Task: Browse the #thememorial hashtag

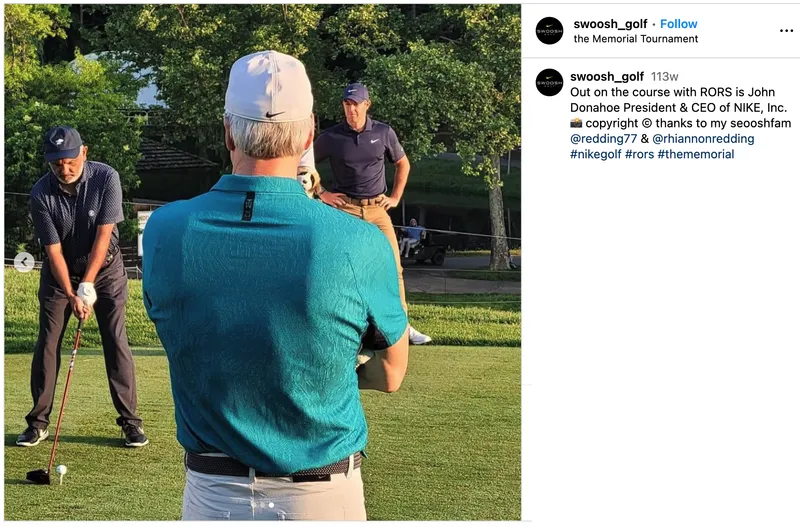Action: 695,154
